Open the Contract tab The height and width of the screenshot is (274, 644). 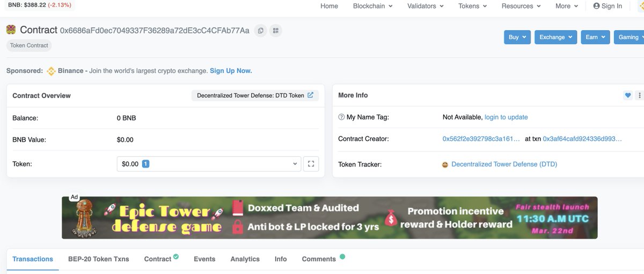(x=158, y=259)
